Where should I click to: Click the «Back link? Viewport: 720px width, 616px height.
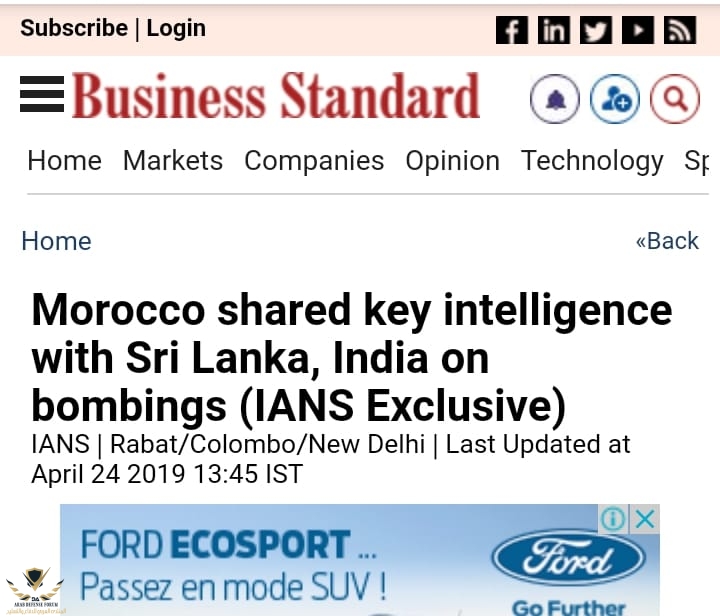coord(667,241)
